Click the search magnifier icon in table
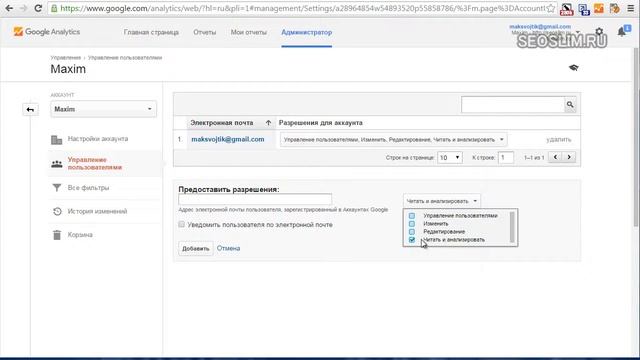Image resolution: width=640 pixels, height=360 pixels. [570, 105]
